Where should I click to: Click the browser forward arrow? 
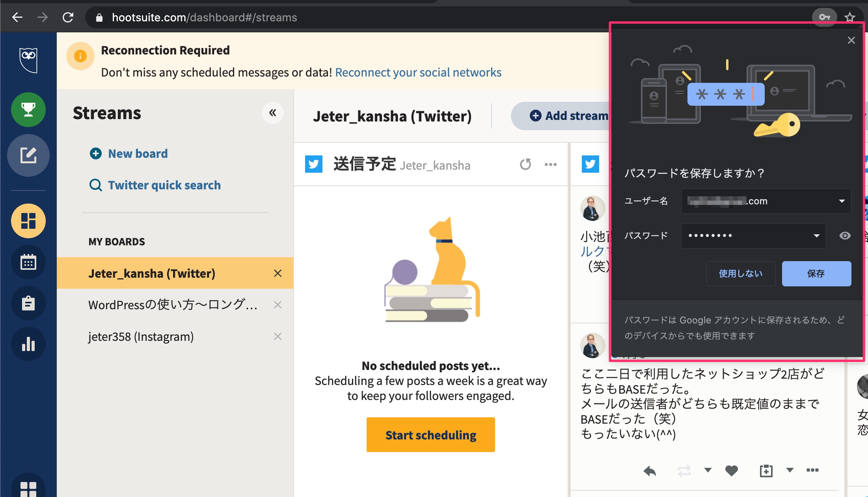tap(43, 17)
